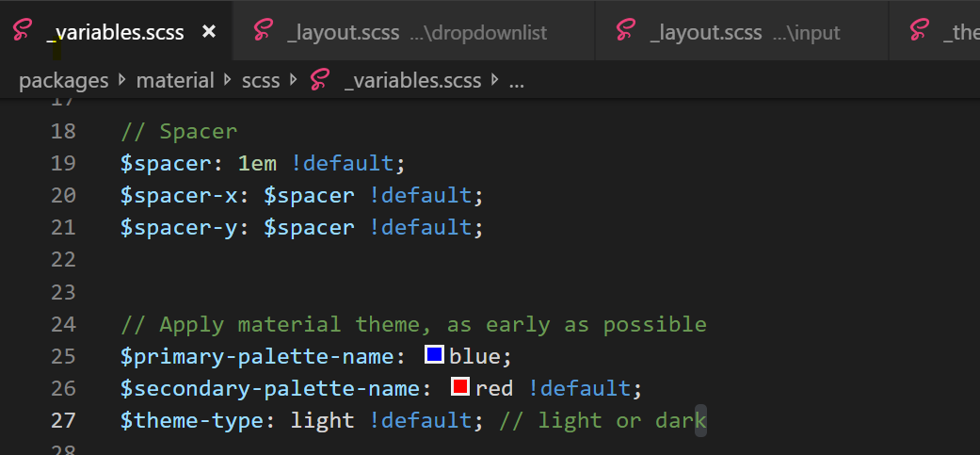Click Sass icon on dropdownlist _layout.scss tab

click(x=265, y=31)
